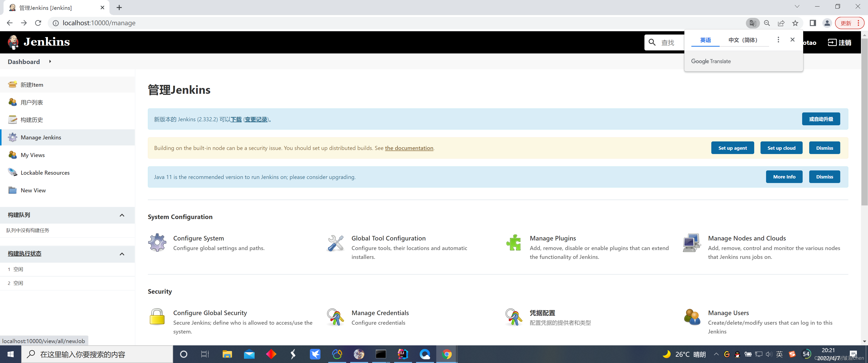Viewport: 868px width, 363px height.
Task: Click the Google Translate icon in address bar
Action: [752, 23]
